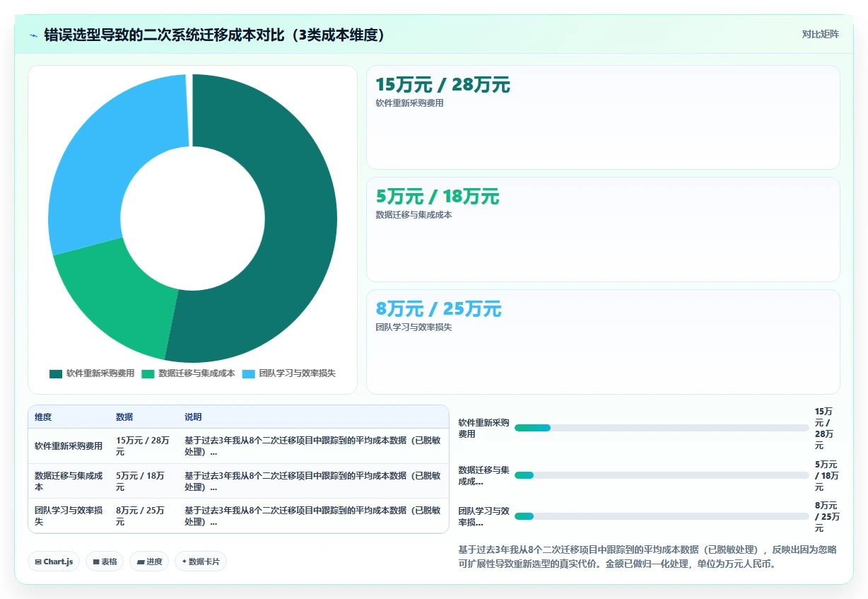This screenshot has height=599, width=868.
Task: Toggle 软件重新采购费用 legend swatch
Action: tap(56, 373)
